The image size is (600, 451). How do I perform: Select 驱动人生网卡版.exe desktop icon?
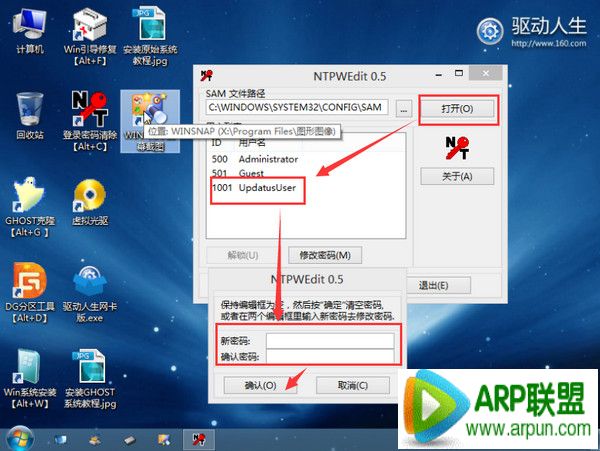(x=90, y=294)
